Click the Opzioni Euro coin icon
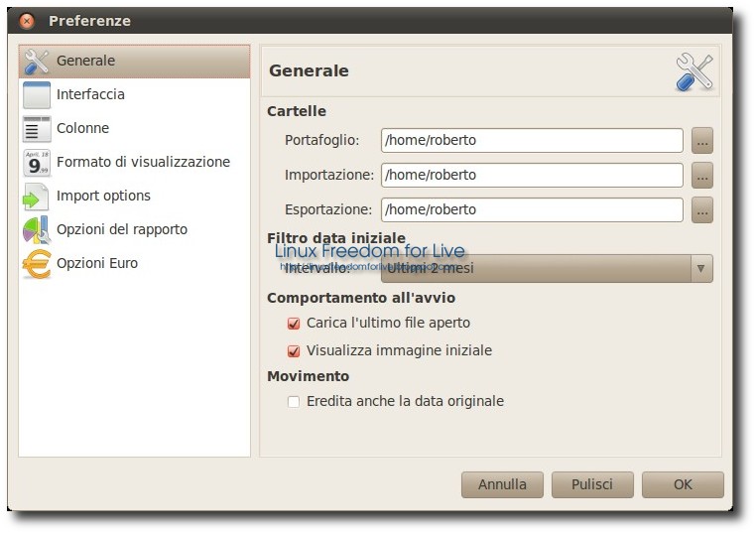 36,264
